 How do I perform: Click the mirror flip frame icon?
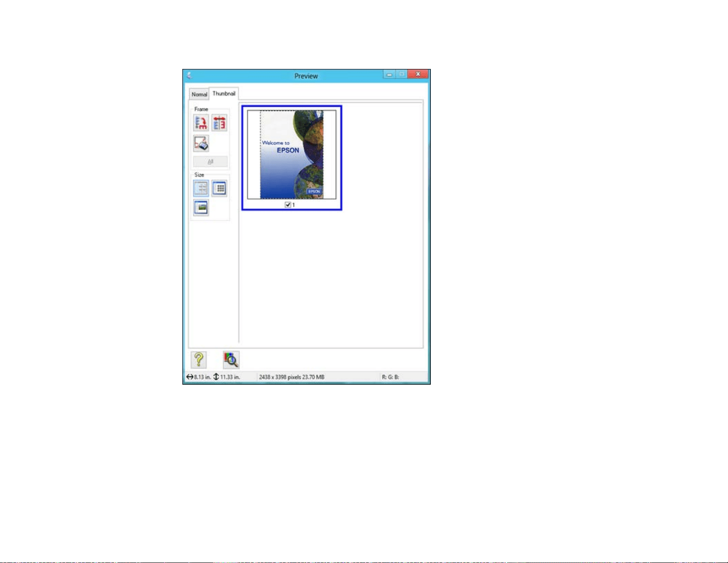pyautogui.click(x=220, y=123)
